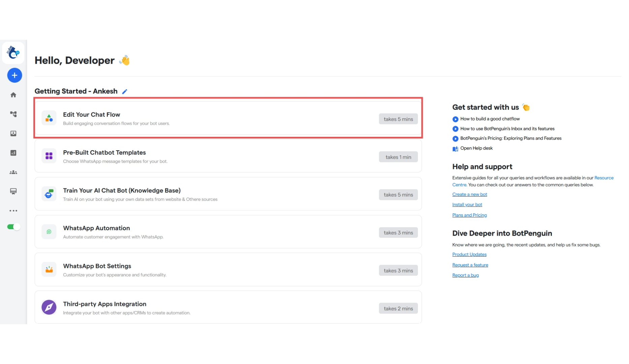Viewport: 629px width, 364px height.
Task: Click the Train Your AI Chat Bot icon
Action: tap(49, 194)
